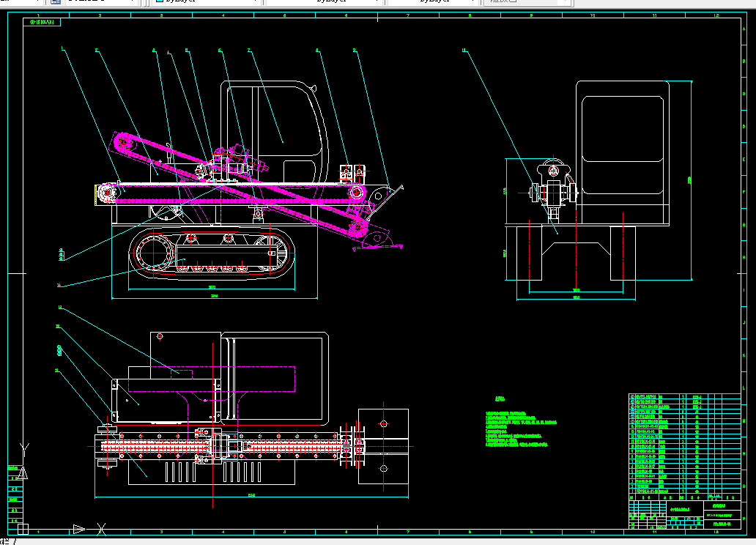Open the color control ByLayer dropdown
This screenshot has width=756, height=545.
[207, 2]
